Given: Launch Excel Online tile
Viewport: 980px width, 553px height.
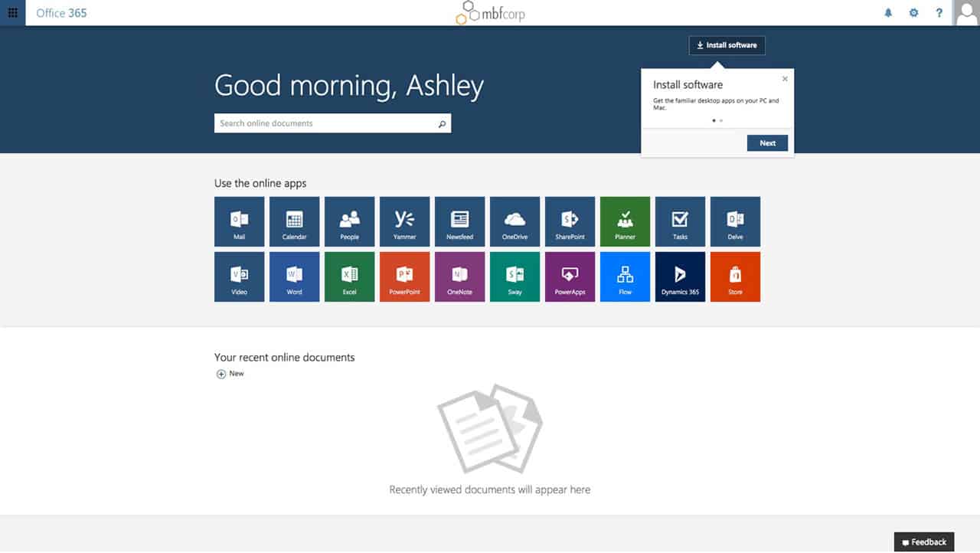Looking at the screenshot, I should click(x=350, y=276).
